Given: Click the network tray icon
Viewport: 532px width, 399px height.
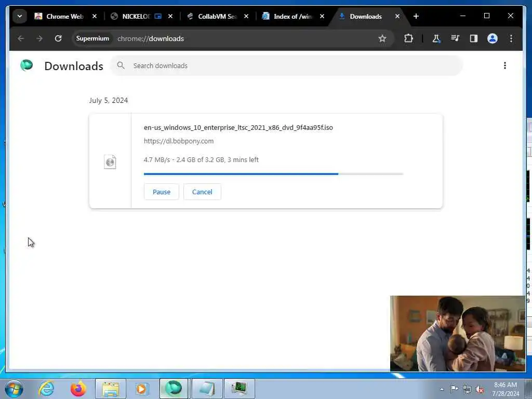Looking at the screenshot, I should pos(467,389).
